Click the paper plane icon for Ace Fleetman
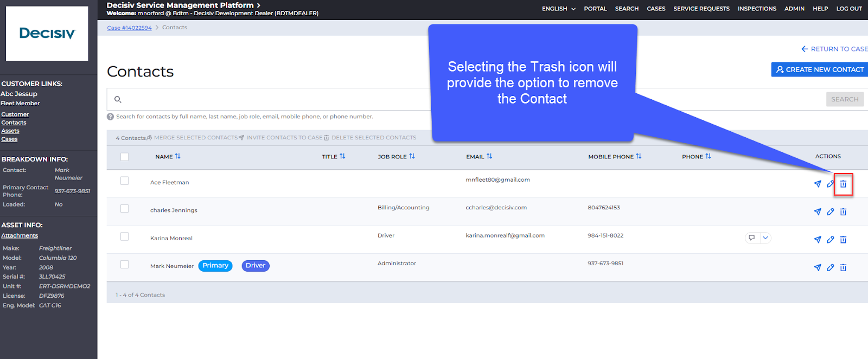 tap(817, 184)
